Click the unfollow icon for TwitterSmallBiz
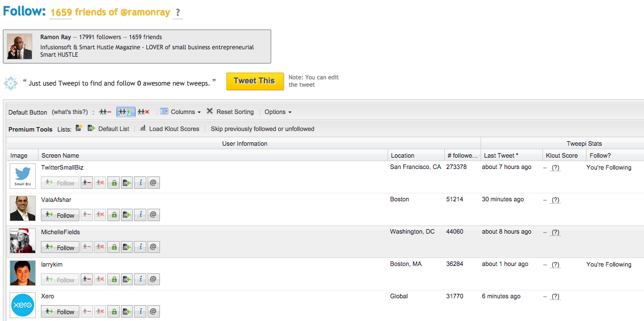The height and width of the screenshot is (321, 644). coord(87,183)
